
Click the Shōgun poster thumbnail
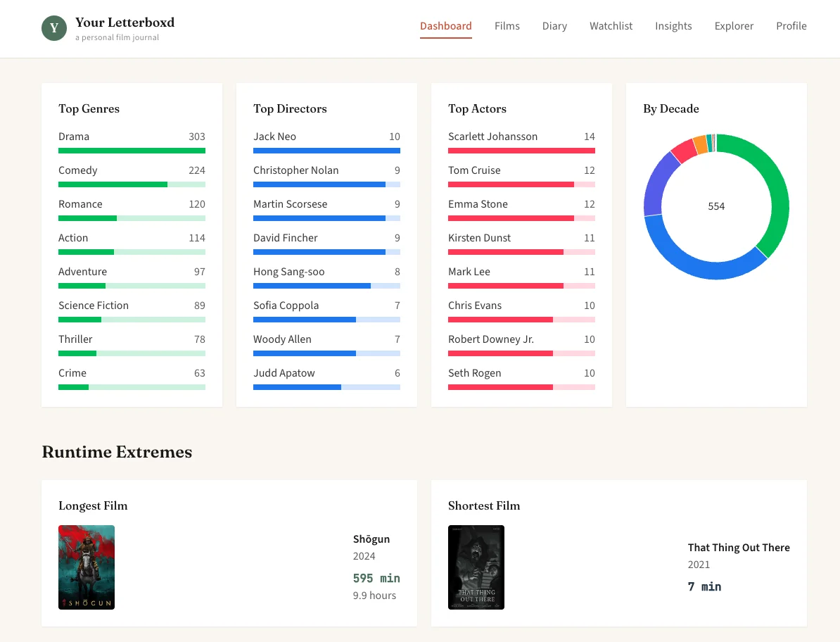[87, 567]
